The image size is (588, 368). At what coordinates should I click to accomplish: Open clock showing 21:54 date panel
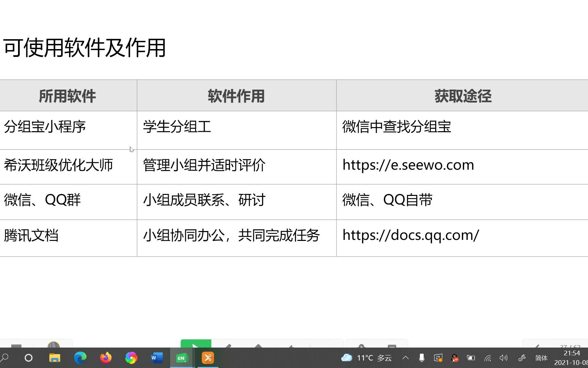coord(571,358)
